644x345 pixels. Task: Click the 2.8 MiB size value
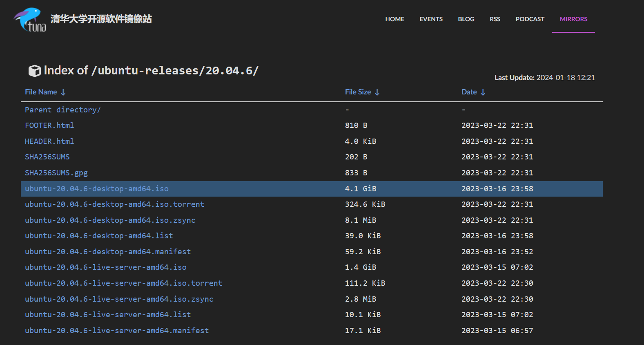tap(361, 299)
